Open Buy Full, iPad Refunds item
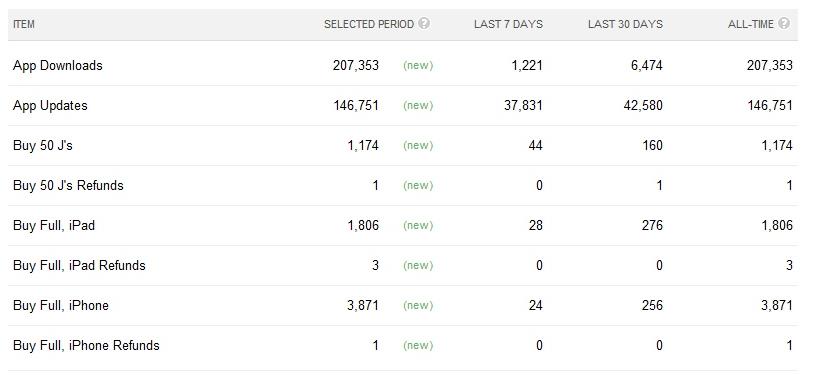 tap(79, 266)
